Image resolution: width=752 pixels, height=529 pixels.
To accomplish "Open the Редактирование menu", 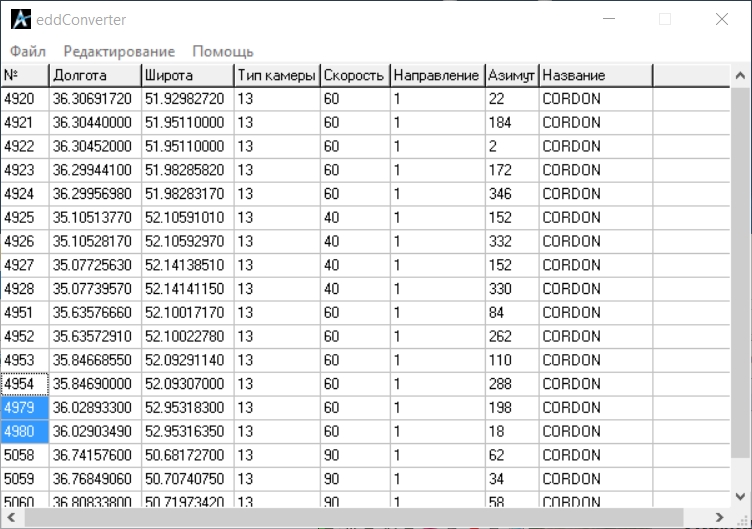I will (x=118, y=51).
